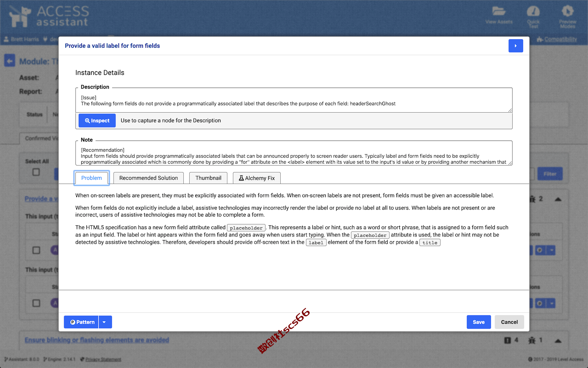
Task: Save the instance details
Action: coord(479,322)
